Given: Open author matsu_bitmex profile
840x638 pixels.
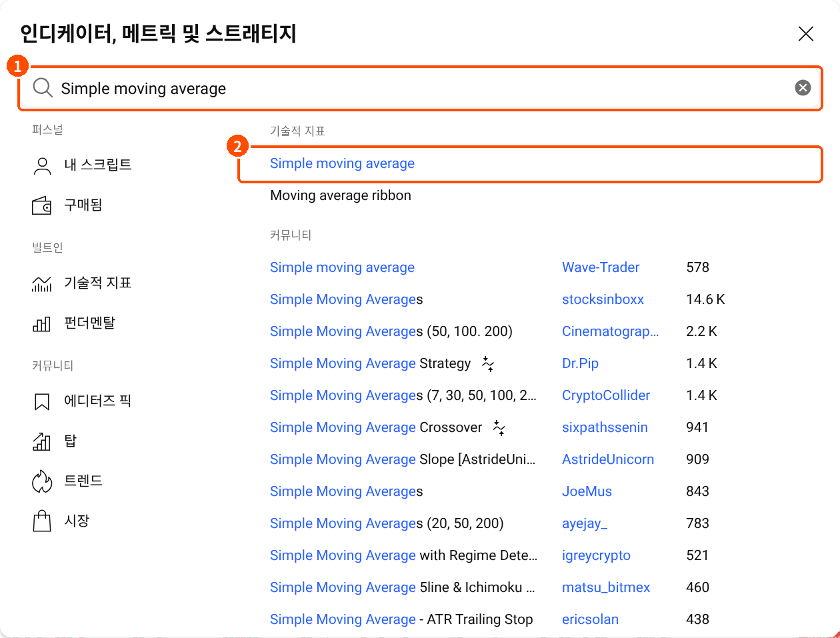Looking at the screenshot, I should click(606, 587).
